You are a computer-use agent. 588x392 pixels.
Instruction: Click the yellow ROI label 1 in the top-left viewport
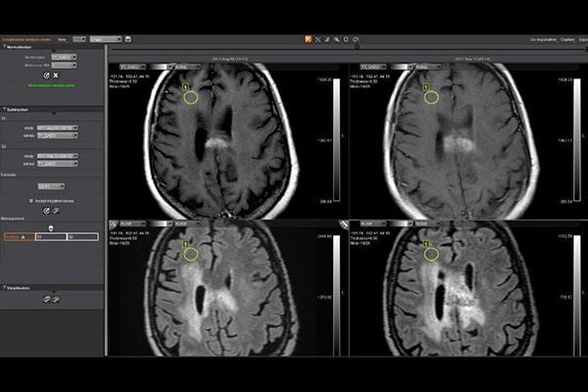pyautogui.click(x=185, y=87)
